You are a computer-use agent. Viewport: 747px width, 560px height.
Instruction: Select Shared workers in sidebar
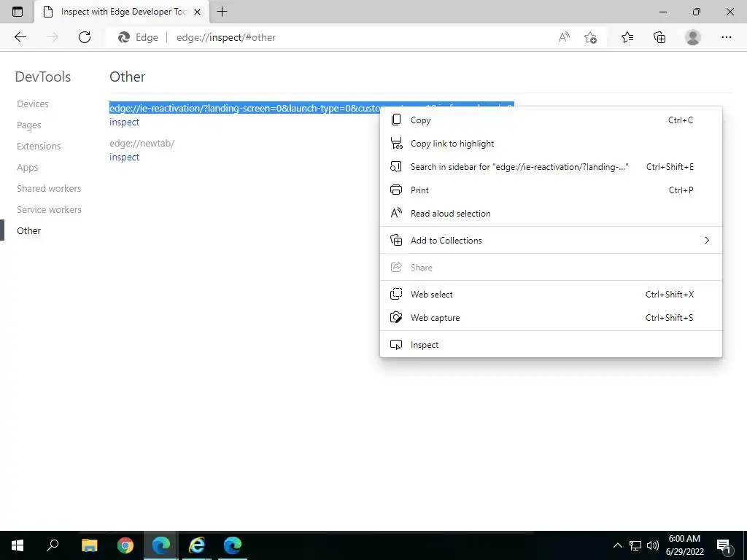(x=49, y=189)
